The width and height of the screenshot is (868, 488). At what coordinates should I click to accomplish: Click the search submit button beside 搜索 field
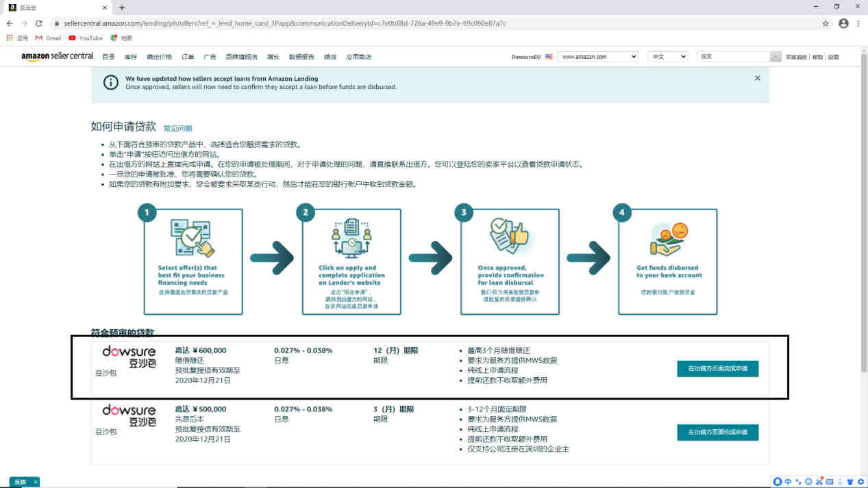pyautogui.click(x=776, y=57)
